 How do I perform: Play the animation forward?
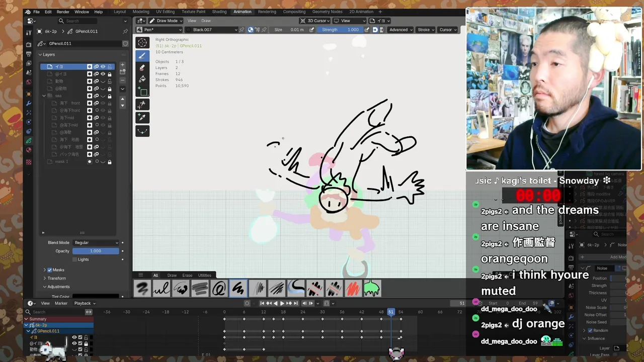(x=282, y=303)
